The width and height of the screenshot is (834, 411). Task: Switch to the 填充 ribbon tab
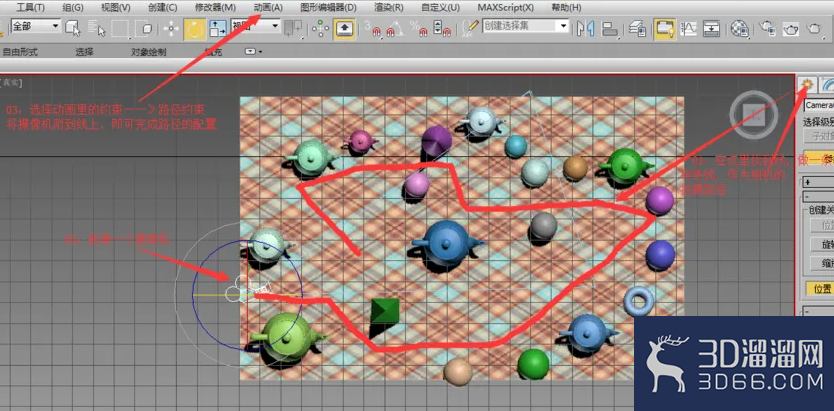(x=213, y=52)
